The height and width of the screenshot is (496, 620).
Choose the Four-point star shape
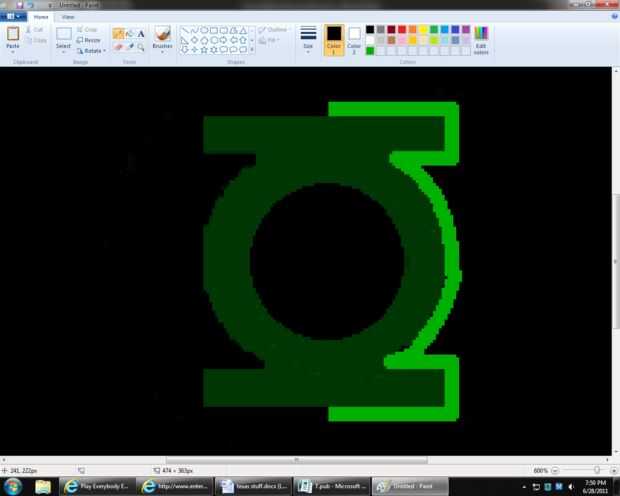[x=195, y=50]
